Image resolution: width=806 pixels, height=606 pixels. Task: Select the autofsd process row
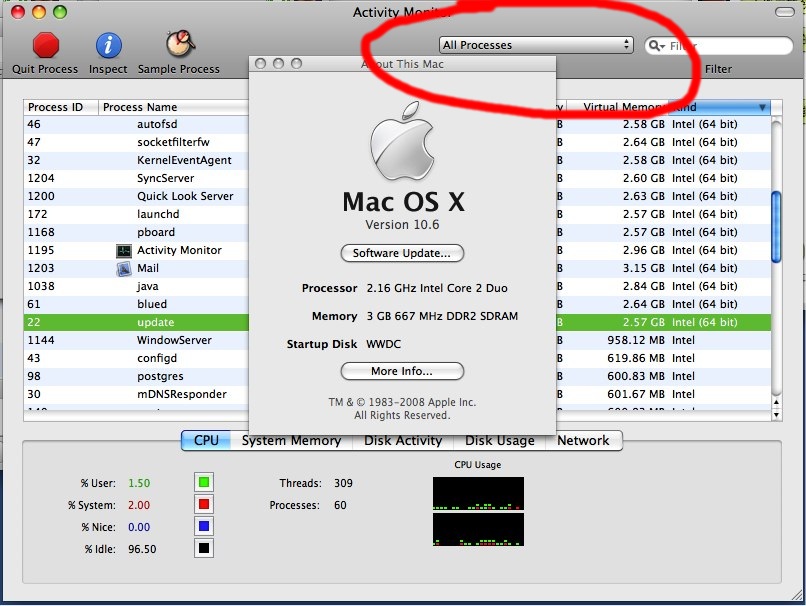[x=397, y=124]
